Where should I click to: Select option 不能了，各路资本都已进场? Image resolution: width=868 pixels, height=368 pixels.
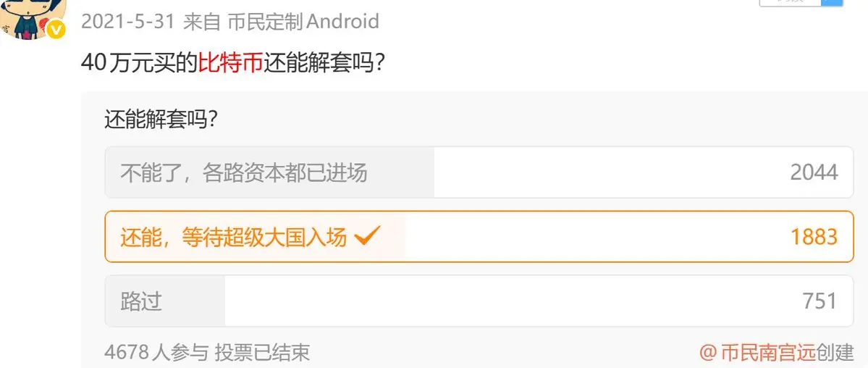tap(479, 172)
